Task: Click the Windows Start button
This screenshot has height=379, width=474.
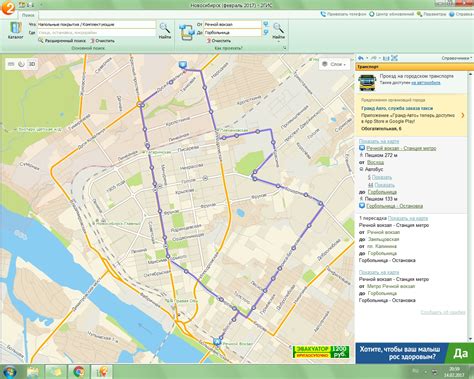Action: tap(9, 371)
